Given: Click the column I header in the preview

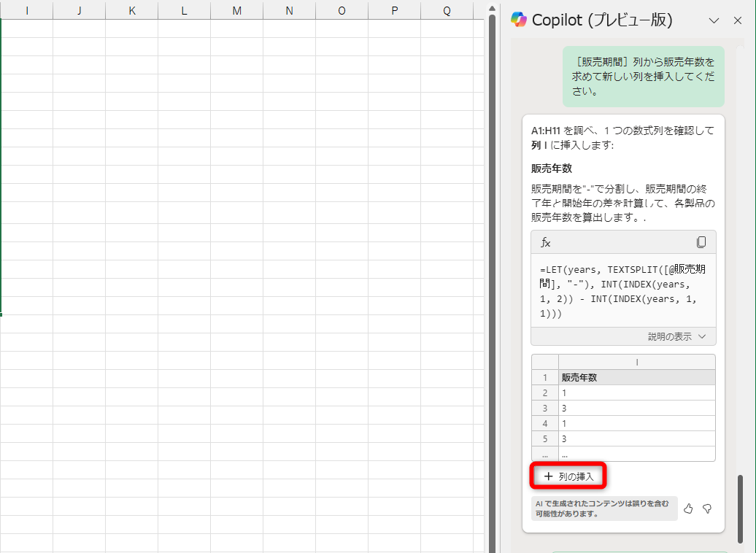Looking at the screenshot, I should tap(636, 362).
